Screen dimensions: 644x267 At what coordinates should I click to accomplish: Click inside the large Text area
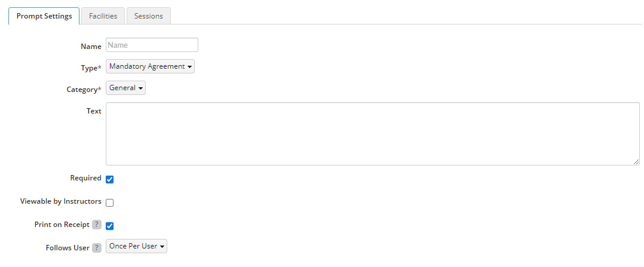(x=373, y=134)
